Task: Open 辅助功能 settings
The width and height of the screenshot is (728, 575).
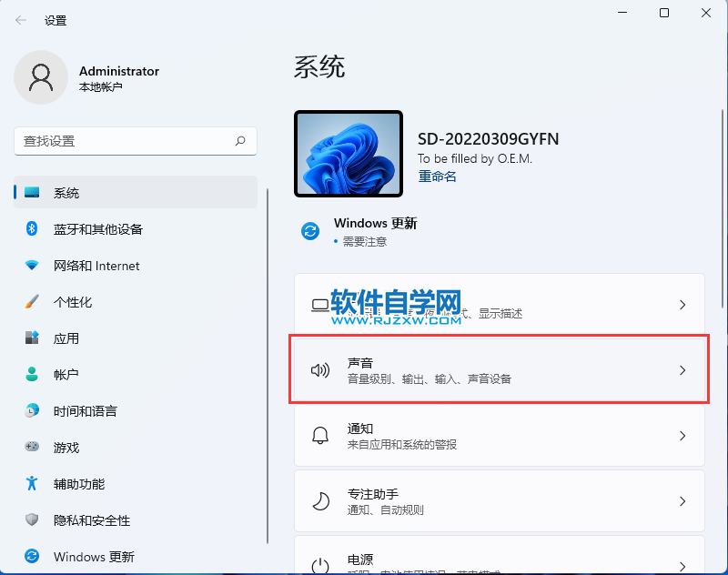Action: pyautogui.click(x=135, y=484)
